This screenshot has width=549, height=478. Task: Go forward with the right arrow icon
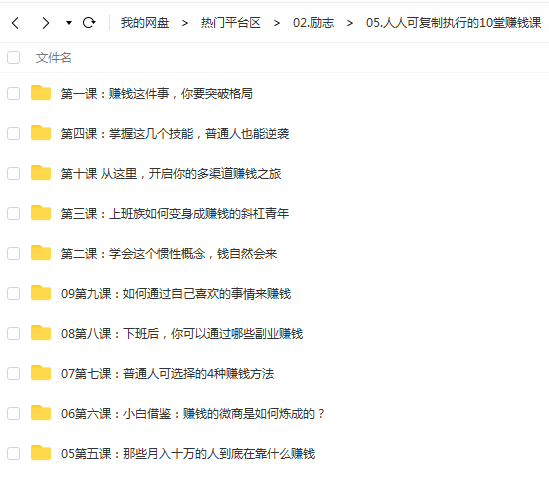point(46,23)
